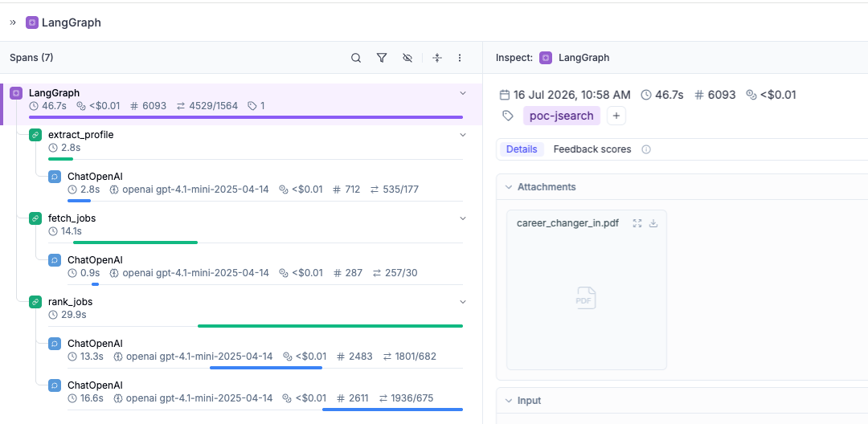Click the green rank_jobs duration bar

coord(330,326)
